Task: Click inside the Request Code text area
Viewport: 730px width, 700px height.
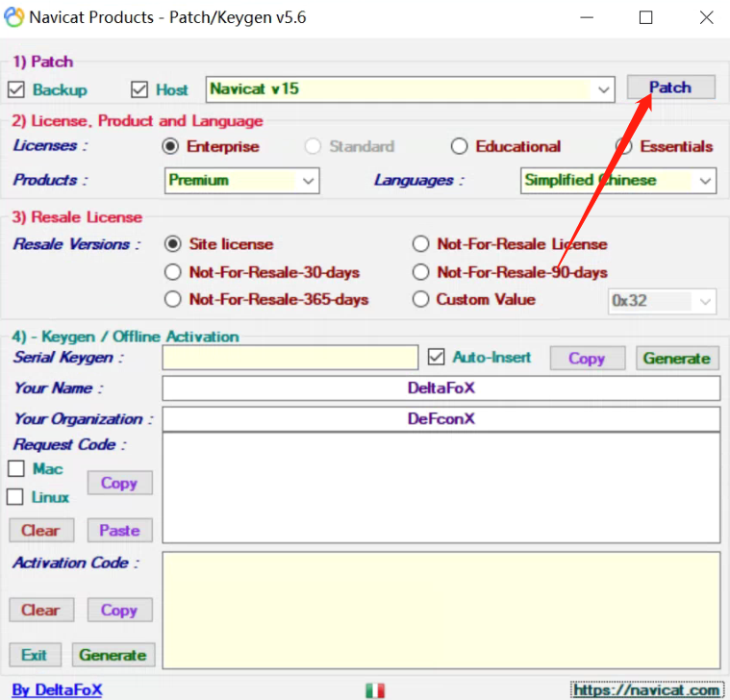Action: coord(441,487)
